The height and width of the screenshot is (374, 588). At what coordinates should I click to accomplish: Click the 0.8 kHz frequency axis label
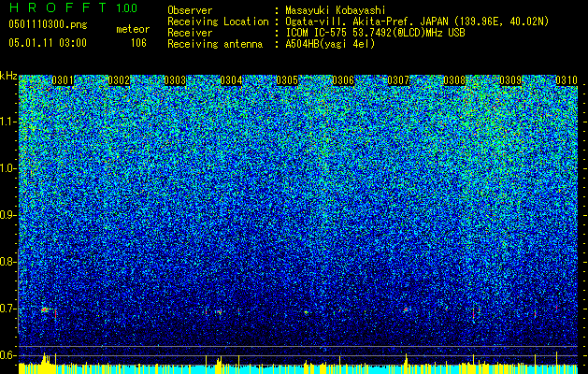(x=8, y=262)
